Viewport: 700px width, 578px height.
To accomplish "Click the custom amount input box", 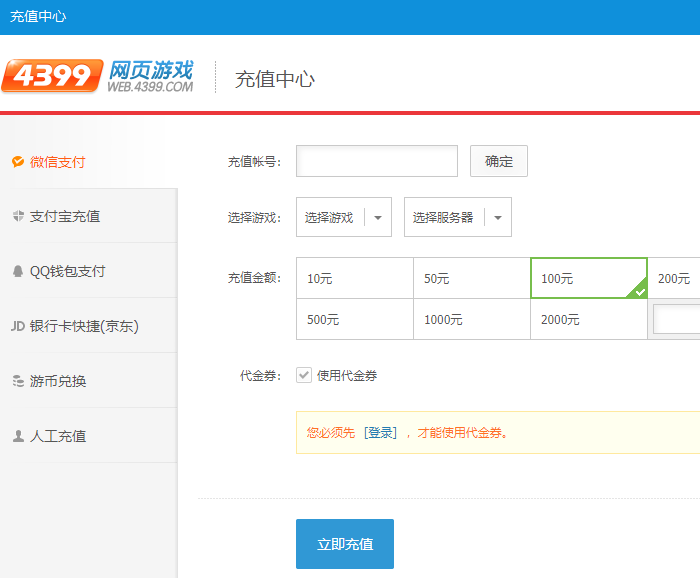I will [677, 319].
